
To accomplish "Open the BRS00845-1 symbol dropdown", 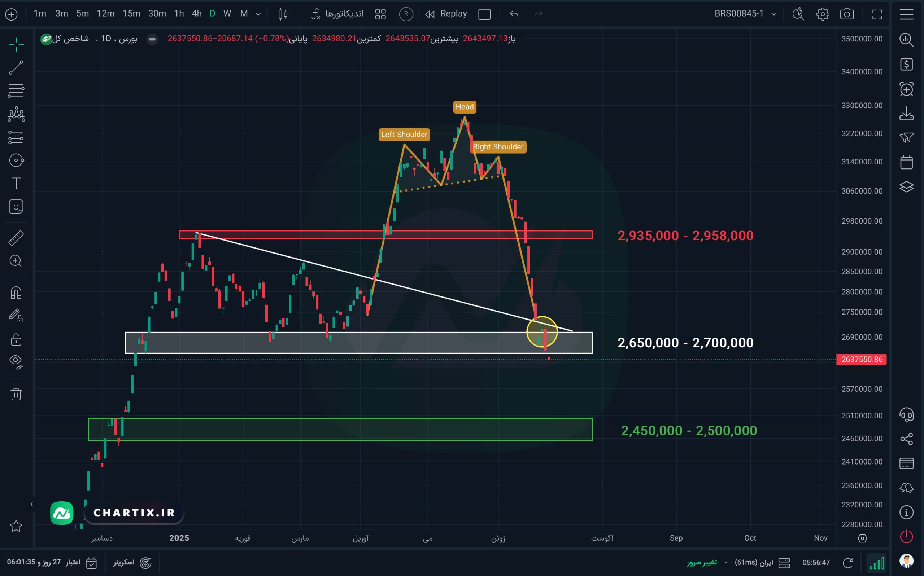I will [x=745, y=14].
